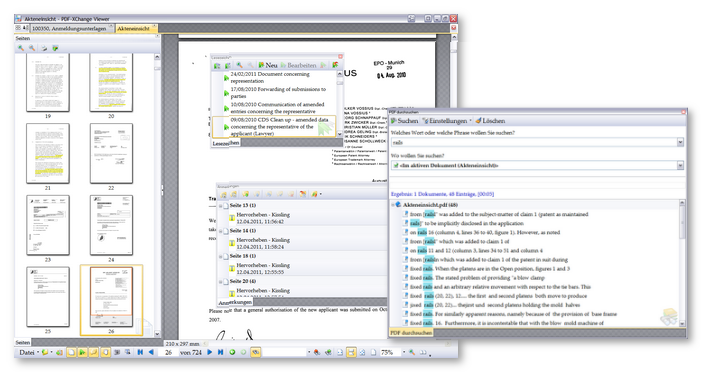Open the search location dropdown
709x372 pixels.
[x=680, y=165]
